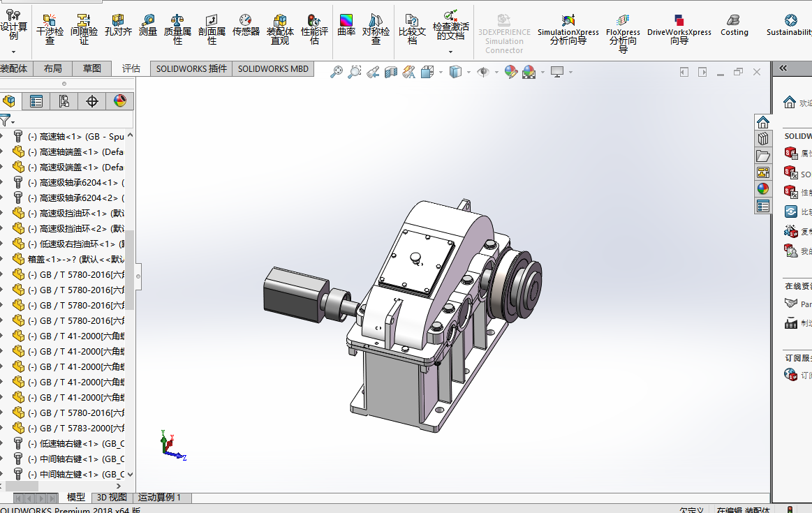Click the horizontal tree scrollbar thumb
812x513 pixels.
coord(22,486)
